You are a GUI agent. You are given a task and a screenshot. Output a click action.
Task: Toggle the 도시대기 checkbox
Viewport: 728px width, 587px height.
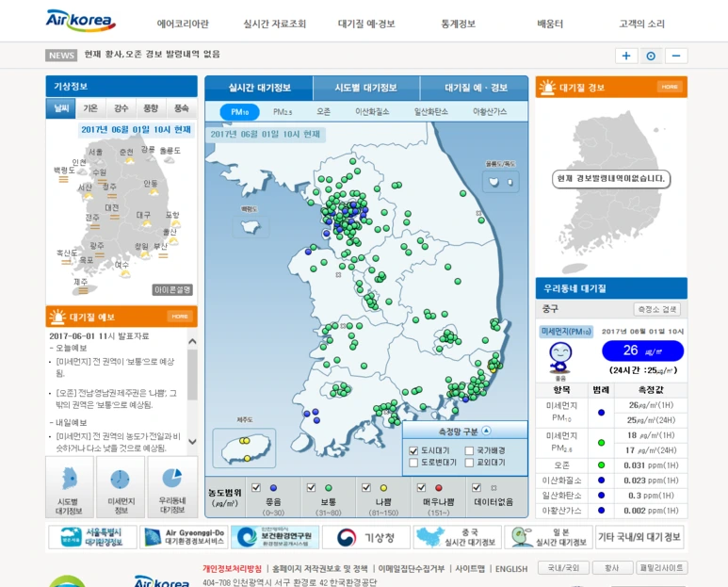point(413,450)
